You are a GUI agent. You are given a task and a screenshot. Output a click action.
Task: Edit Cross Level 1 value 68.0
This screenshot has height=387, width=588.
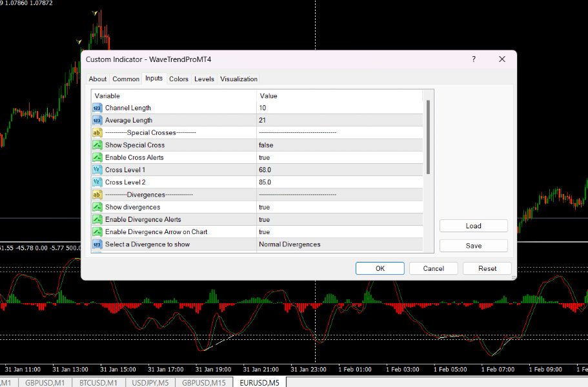pyautogui.click(x=340, y=170)
